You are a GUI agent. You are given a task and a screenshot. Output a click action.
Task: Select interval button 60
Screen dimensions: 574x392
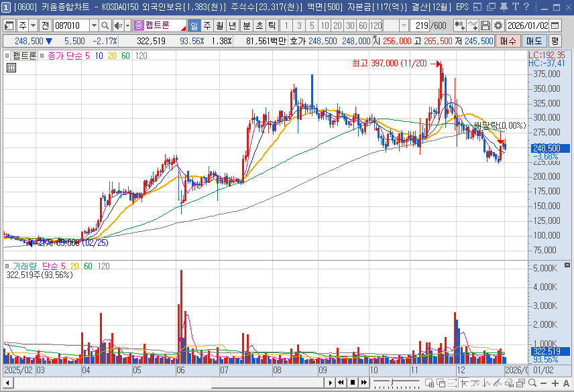[x=363, y=25]
